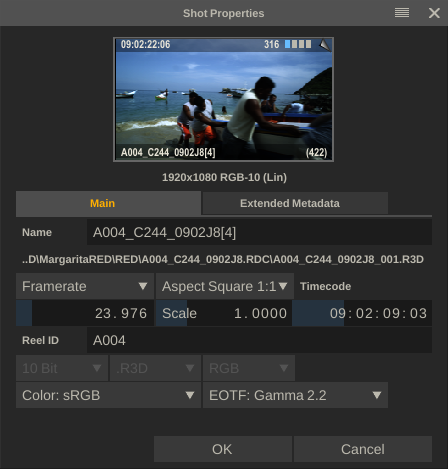The width and height of the screenshot is (448, 469).
Task: Open the Aspect Square 1:1 dropdown
Action: pyautogui.click(x=225, y=286)
